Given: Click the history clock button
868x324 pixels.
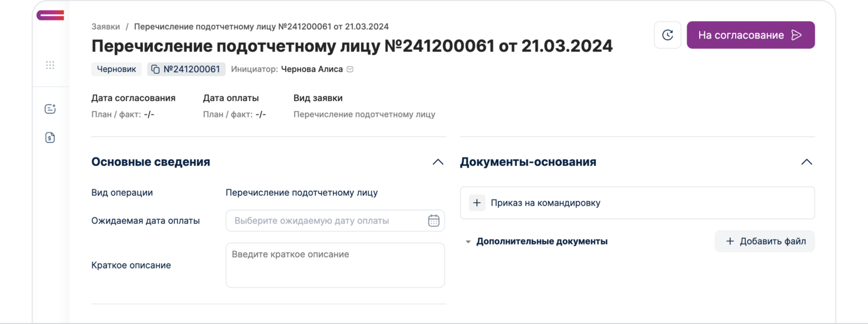Looking at the screenshot, I should 668,35.
